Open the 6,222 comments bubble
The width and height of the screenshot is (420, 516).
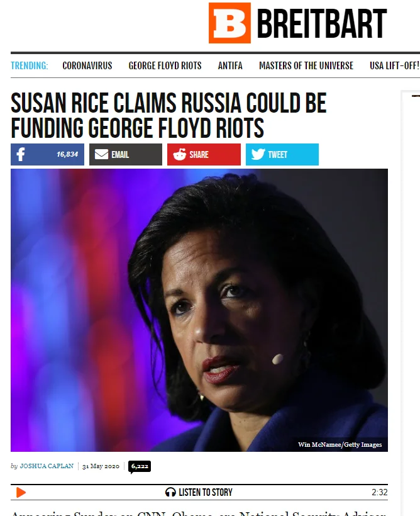pyautogui.click(x=140, y=467)
